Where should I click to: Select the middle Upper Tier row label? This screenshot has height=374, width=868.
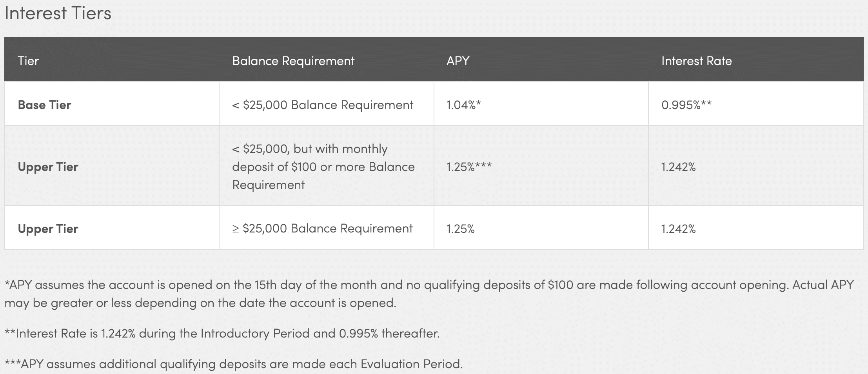[48, 167]
